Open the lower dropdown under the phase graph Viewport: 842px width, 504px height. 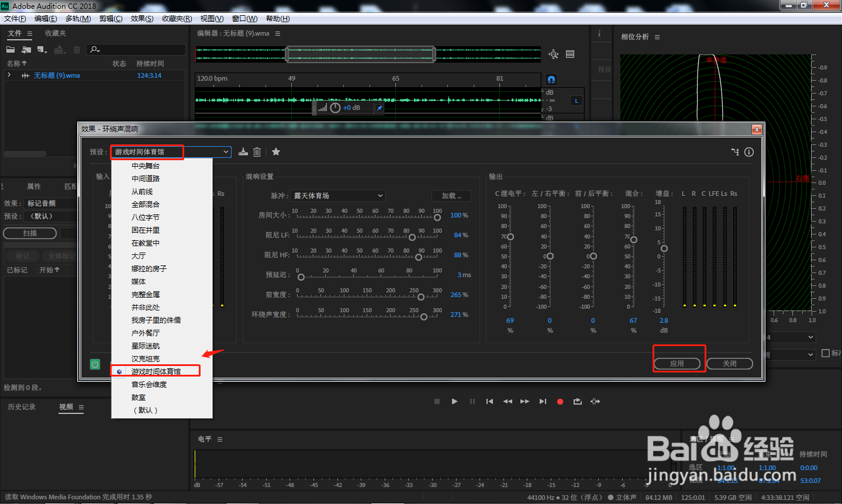pyautogui.click(x=789, y=354)
